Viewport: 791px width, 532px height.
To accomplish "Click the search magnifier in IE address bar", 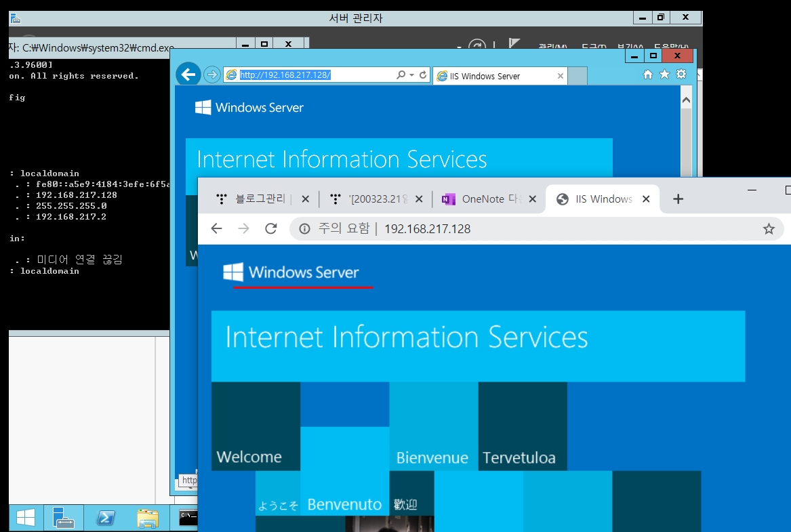I will tap(401, 75).
